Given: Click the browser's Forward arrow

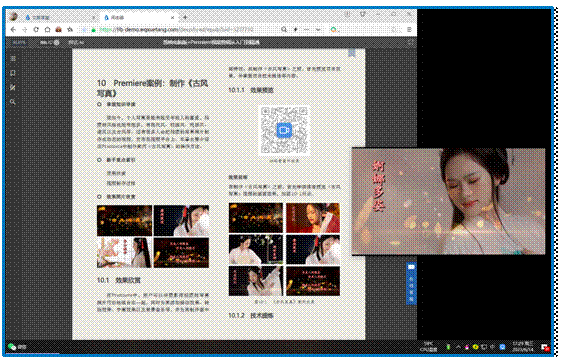Looking at the screenshot, I should [25, 30].
